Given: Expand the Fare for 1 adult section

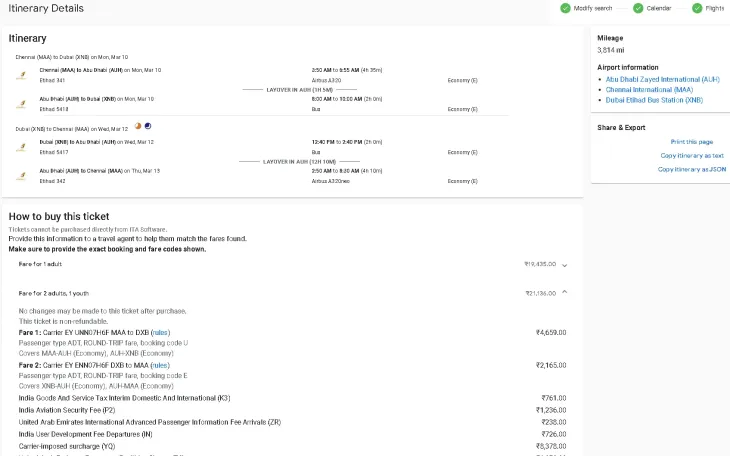Looking at the screenshot, I should 565,265.
